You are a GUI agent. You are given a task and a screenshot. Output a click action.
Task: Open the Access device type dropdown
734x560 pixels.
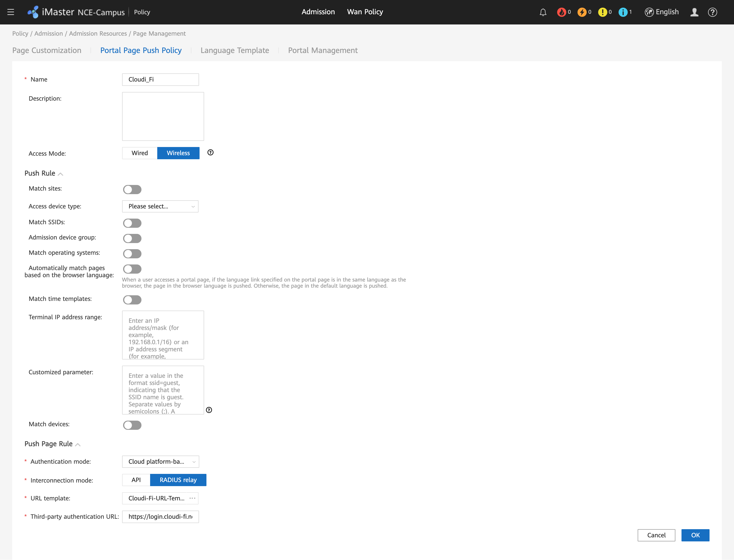(160, 206)
